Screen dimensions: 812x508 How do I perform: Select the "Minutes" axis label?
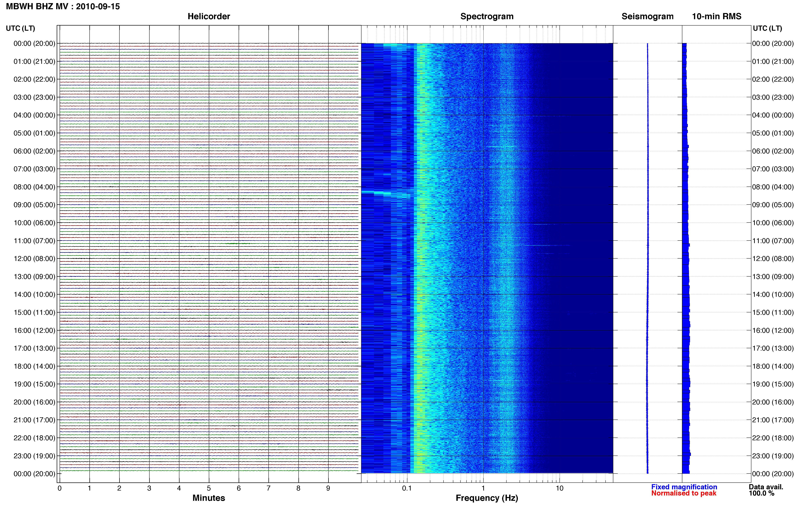[209, 498]
